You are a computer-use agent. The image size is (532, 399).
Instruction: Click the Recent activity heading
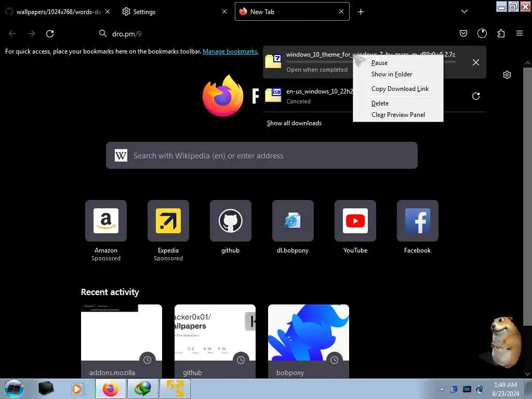tap(110, 292)
